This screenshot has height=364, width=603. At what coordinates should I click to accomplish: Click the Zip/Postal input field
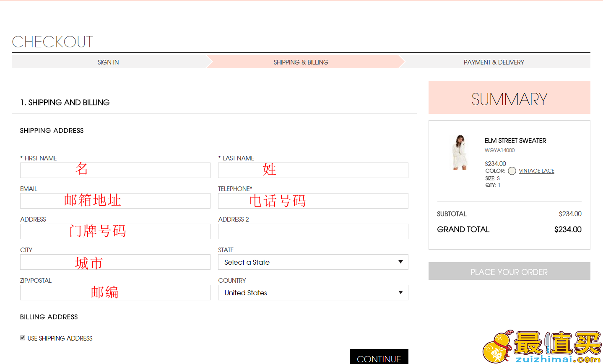coord(115,293)
